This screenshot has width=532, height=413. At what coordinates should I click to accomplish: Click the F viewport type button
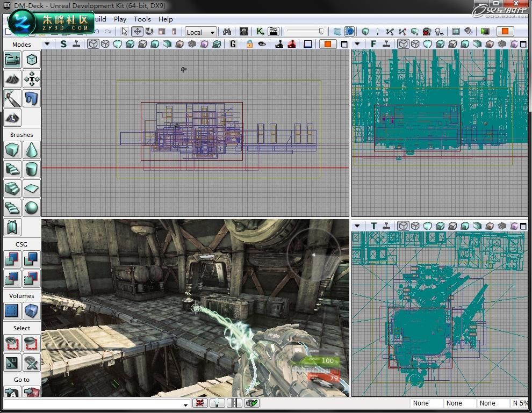coord(373,44)
